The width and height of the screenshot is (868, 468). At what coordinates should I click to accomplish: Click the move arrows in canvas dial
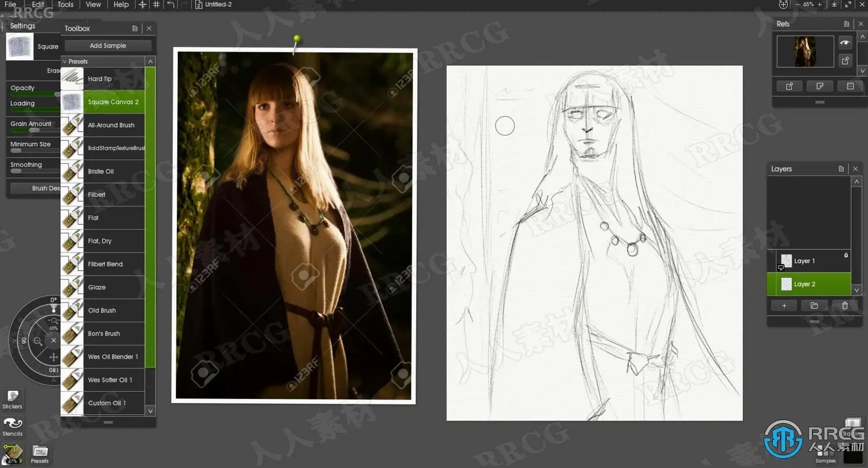(x=53, y=357)
